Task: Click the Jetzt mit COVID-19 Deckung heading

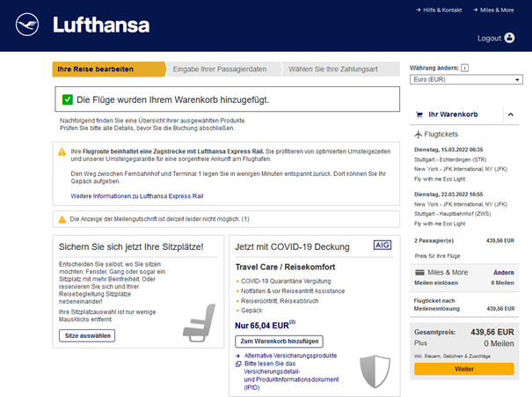Action: (292, 246)
